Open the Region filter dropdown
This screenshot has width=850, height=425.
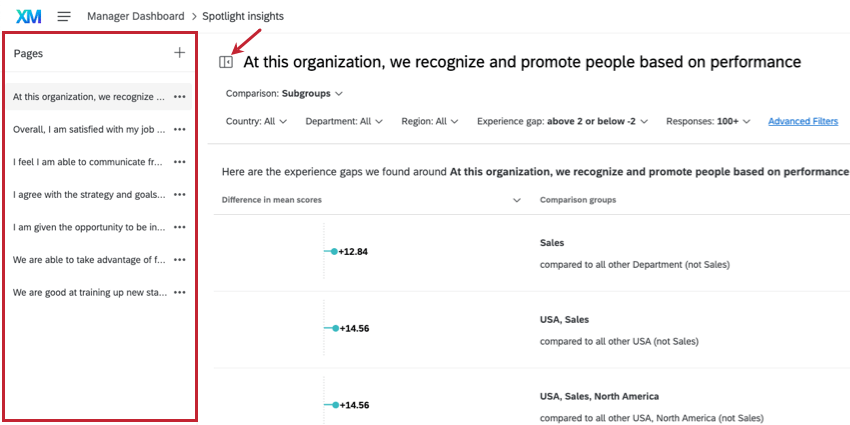[430, 122]
